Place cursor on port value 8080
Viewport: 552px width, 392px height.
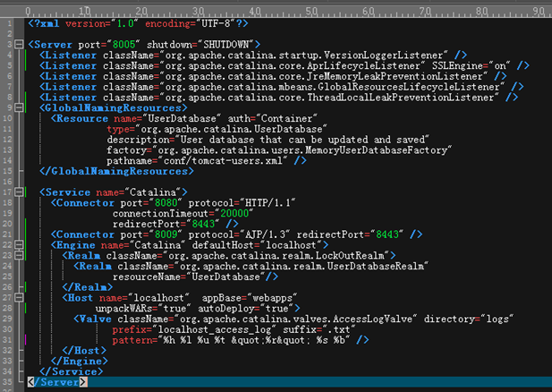[x=166, y=203]
